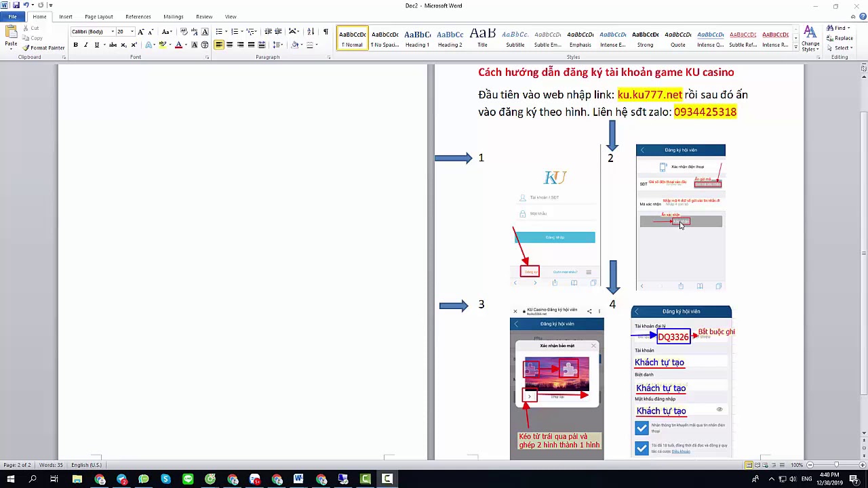Click Replace in the Editing group

tap(840, 38)
